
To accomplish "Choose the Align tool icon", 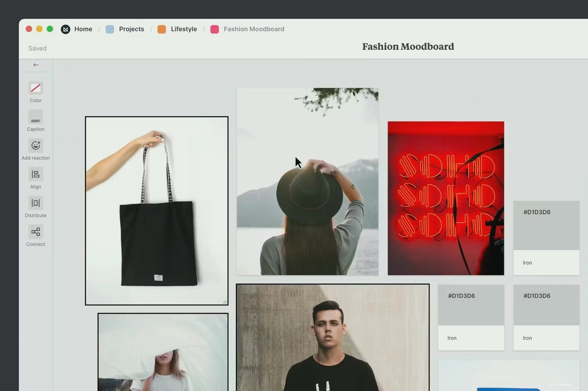I will point(35,174).
